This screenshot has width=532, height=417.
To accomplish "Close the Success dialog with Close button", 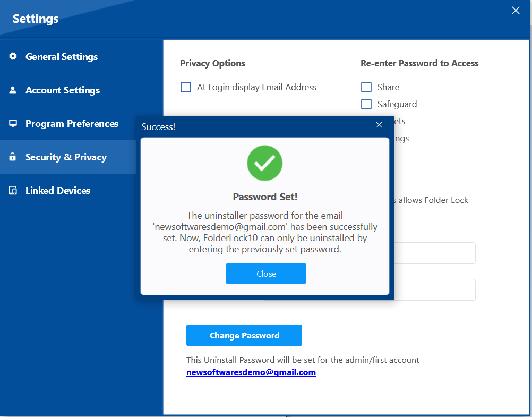I will pyautogui.click(x=265, y=274).
